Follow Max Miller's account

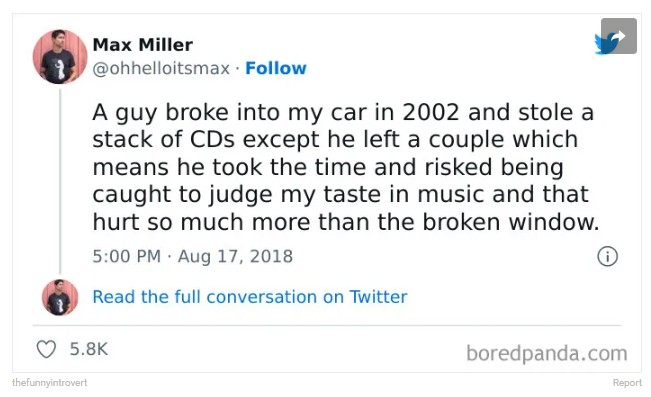(276, 68)
